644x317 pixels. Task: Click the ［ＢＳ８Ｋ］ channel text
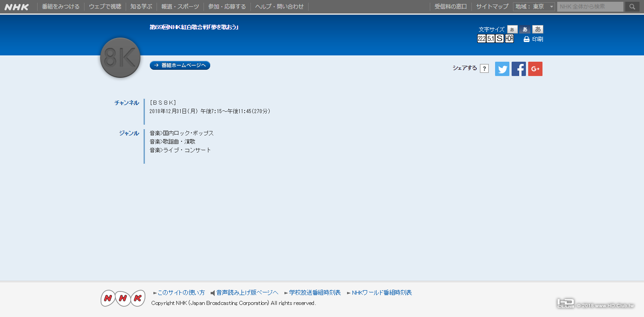[163, 103]
